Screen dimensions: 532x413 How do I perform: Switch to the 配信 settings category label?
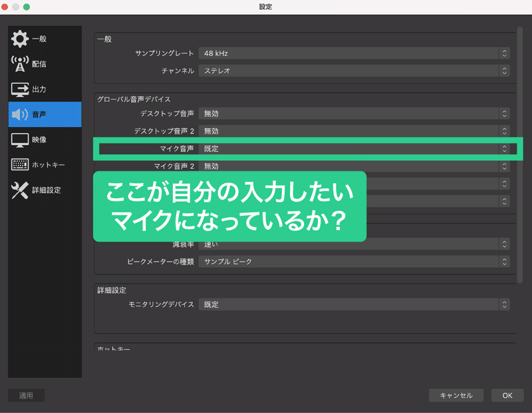pyautogui.click(x=39, y=64)
